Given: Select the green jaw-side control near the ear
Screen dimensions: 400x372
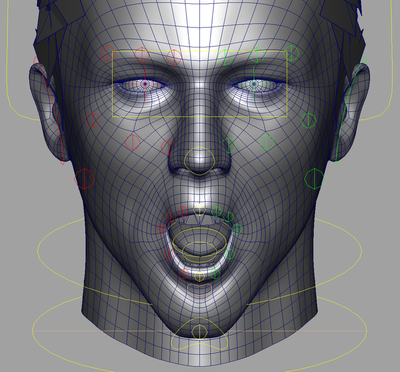Looking at the screenshot, I should tap(314, 179).
